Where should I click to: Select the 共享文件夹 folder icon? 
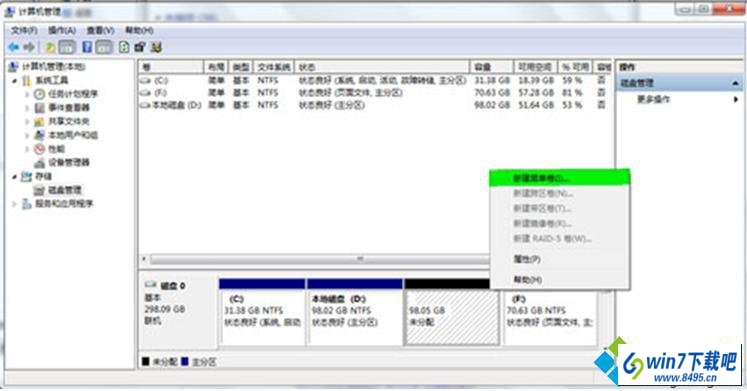coord(40,121)
